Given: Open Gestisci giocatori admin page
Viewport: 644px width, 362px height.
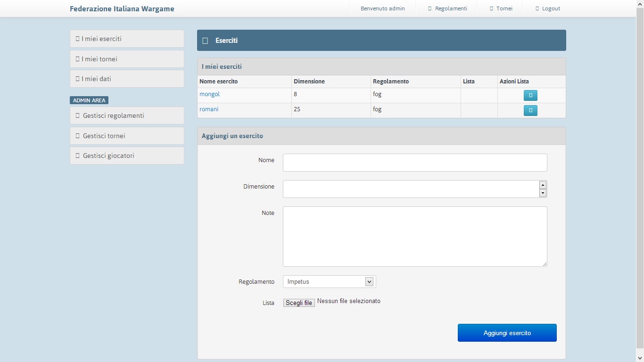Looking at the screenshot, I should click(127, 156).
